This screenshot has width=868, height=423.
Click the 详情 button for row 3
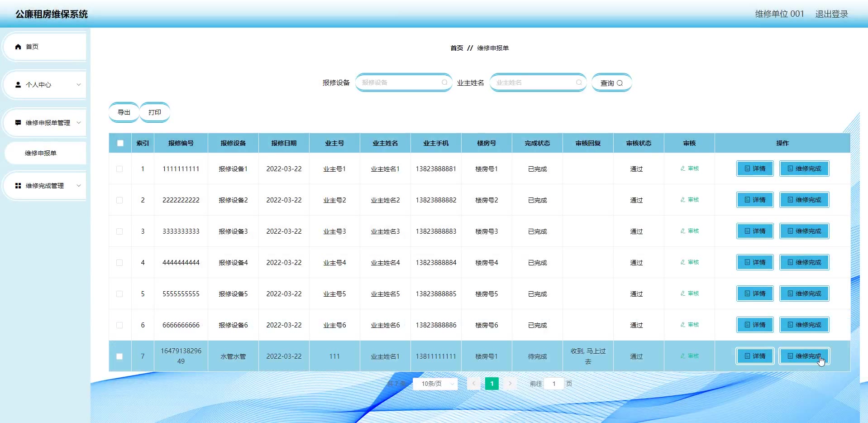click(x=754, y=231)
